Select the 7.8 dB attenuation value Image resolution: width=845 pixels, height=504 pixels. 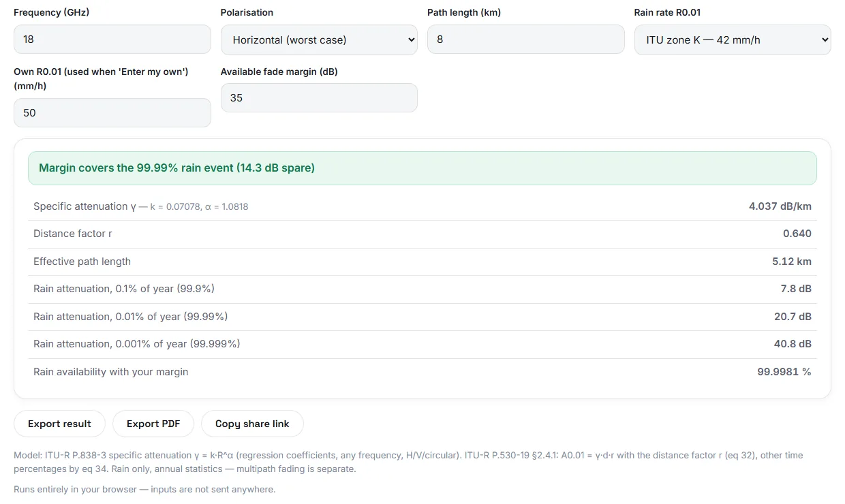pos(796,289)
